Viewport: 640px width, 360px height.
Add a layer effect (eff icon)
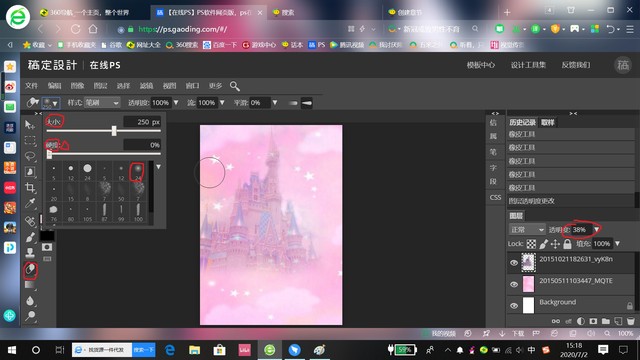[x=568, y=321]
